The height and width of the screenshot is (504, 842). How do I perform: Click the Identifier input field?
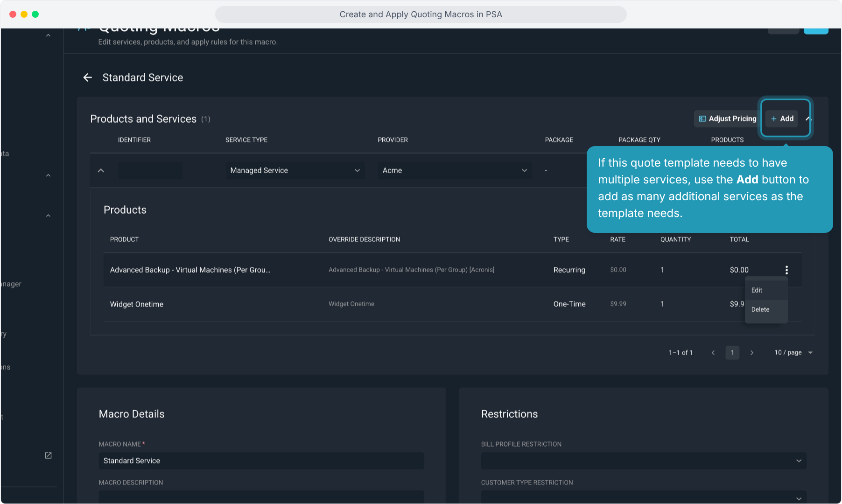pyautogui.click(x=150, y=170)
